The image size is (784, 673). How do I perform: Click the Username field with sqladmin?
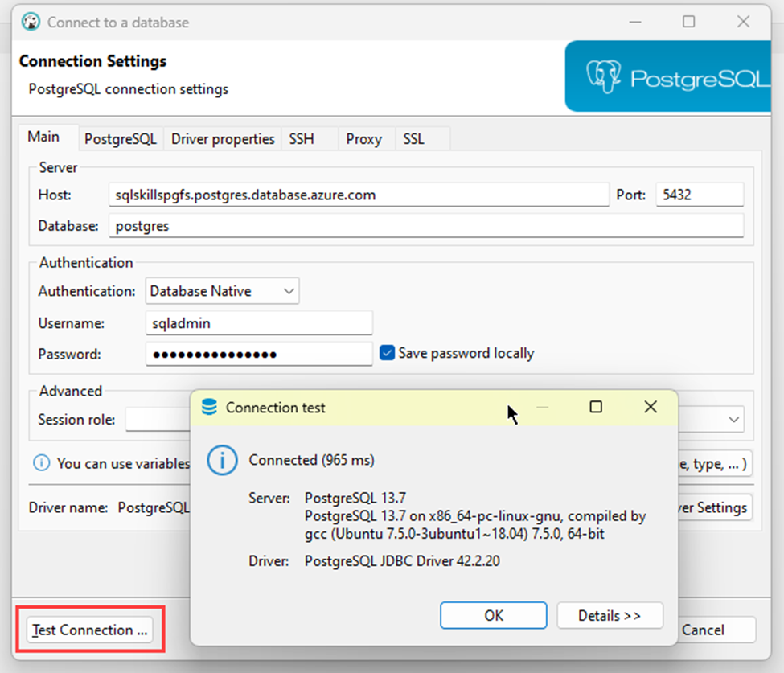click(x=259, y=323)
